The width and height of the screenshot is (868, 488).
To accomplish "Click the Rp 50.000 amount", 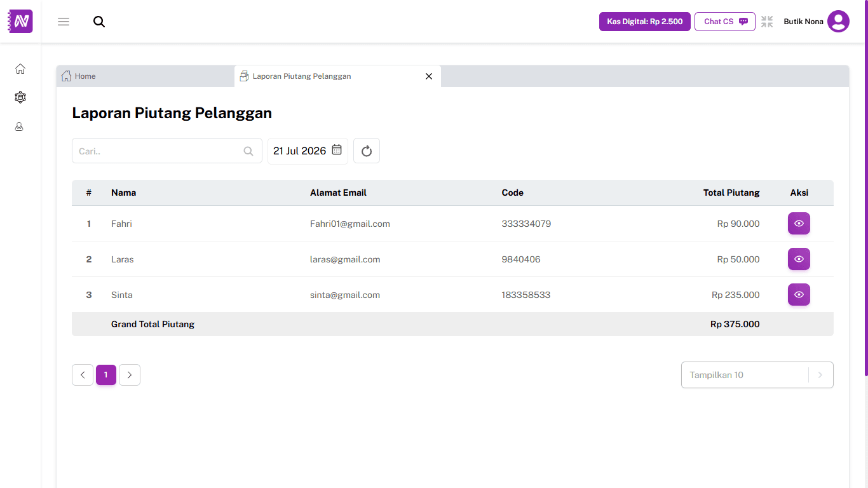I will pos(738,259).
